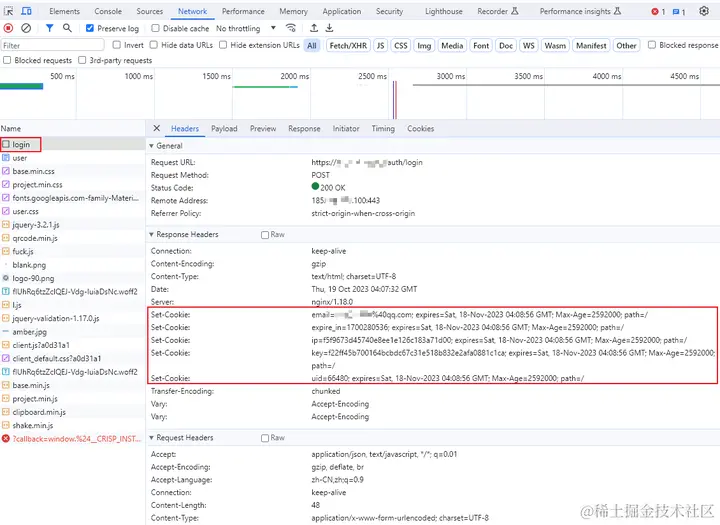The height and width of the screenshot is (525, 720).
Task: Filter by Fetch/XHR requests
Action: point(348,45)
